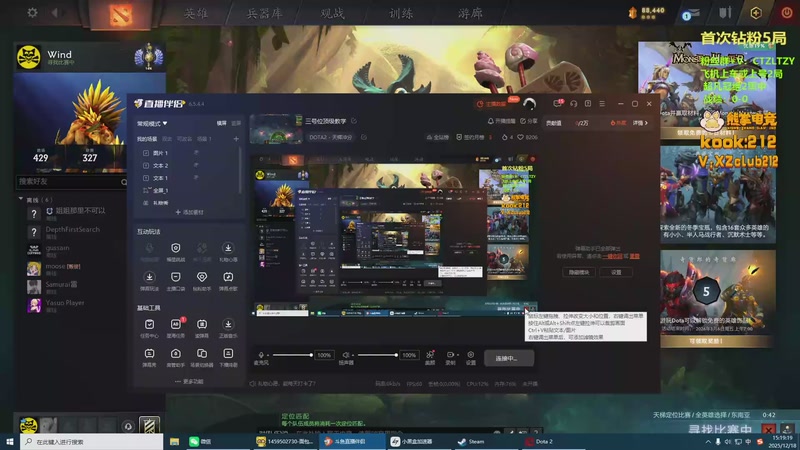Open the shards balance 88,440
Screen dimensions: 800x450
coord(647,12)
